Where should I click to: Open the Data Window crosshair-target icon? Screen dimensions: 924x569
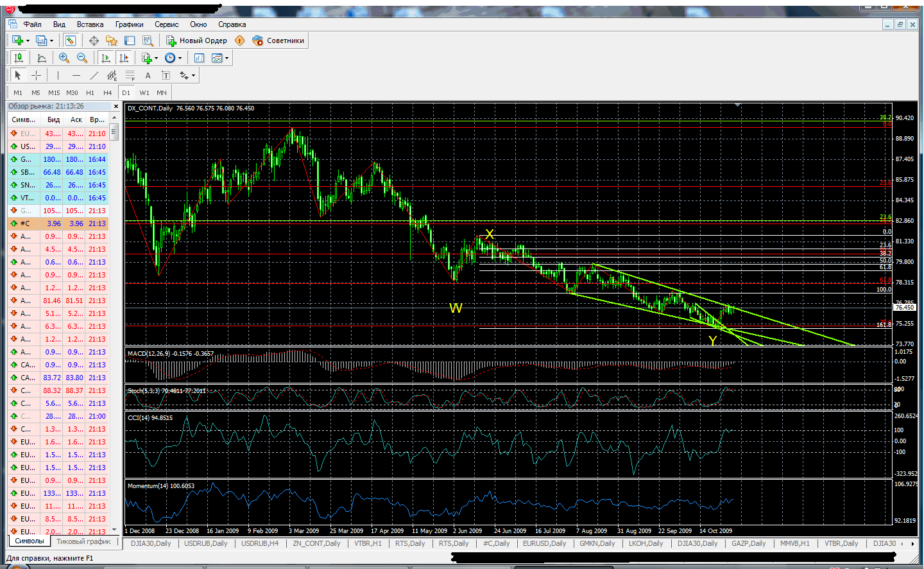[x=94, y=40]
